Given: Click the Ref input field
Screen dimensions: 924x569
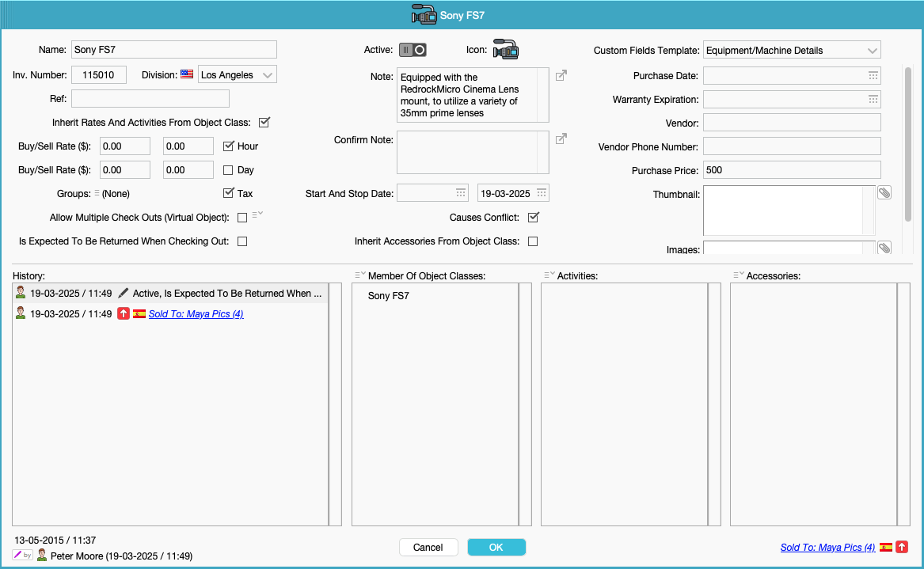Looking at the screenshot, I should click(x=150, y=98).
